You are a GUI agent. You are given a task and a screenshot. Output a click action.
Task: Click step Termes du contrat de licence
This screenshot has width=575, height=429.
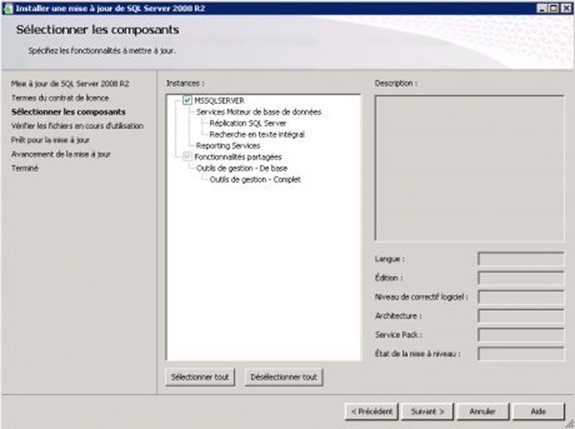click(60, 98)
